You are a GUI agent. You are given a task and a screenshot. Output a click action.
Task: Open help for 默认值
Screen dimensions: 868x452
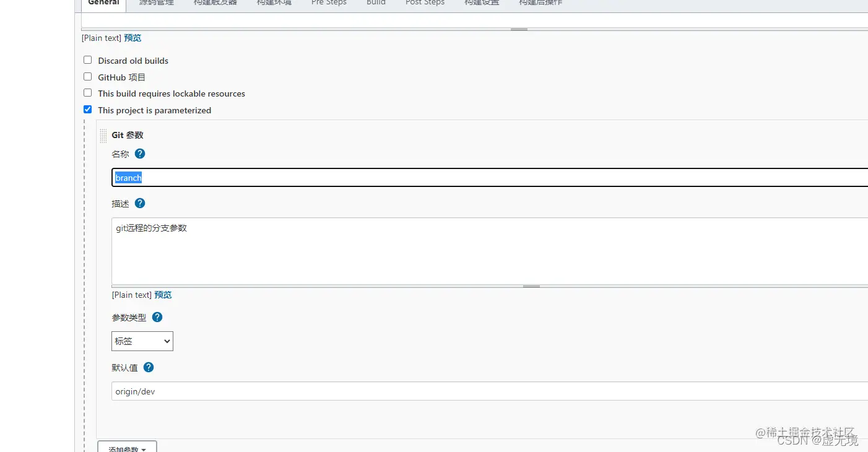[149, 367]
